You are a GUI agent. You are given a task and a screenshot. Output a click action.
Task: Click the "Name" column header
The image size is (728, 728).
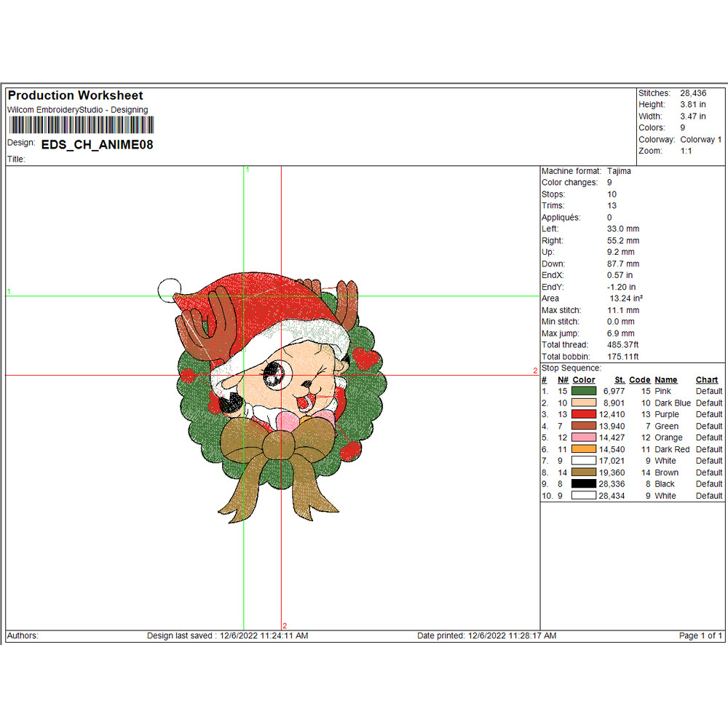665,380
